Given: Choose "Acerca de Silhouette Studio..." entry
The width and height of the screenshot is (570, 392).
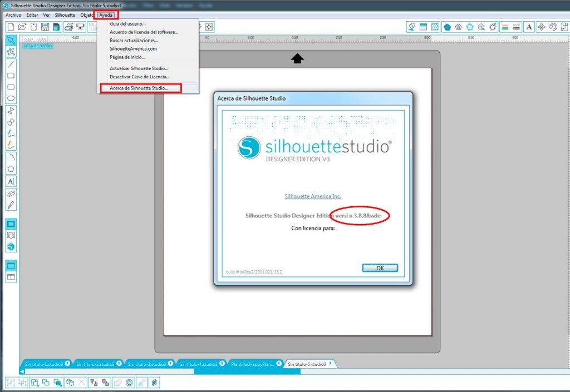Looking at the screenshot, I should click(x=139, y=88).
